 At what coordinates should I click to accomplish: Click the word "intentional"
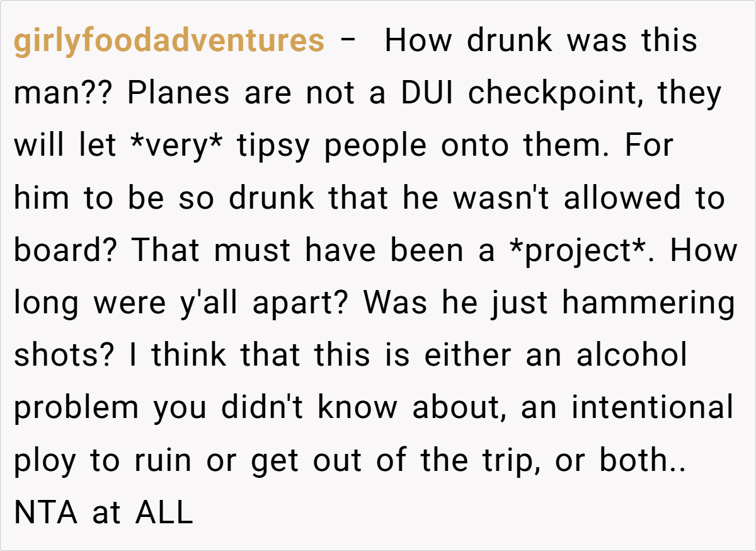[x=652, y=408]
